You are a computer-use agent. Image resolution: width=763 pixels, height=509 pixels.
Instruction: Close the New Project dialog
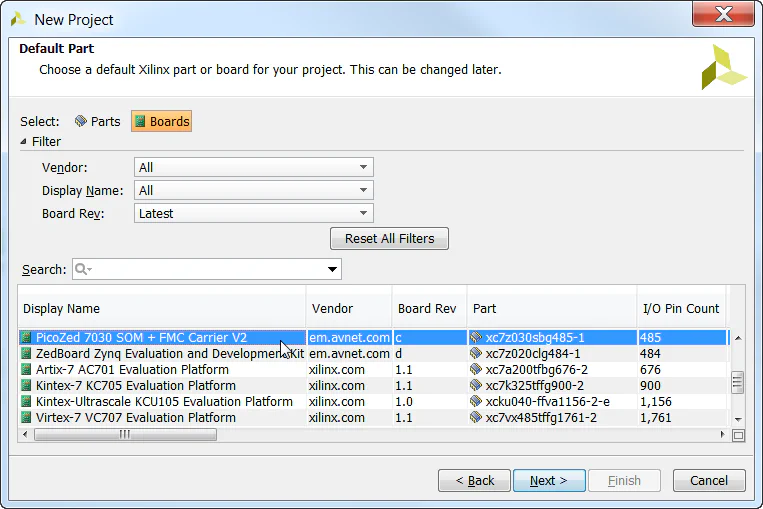coord(724,14)
